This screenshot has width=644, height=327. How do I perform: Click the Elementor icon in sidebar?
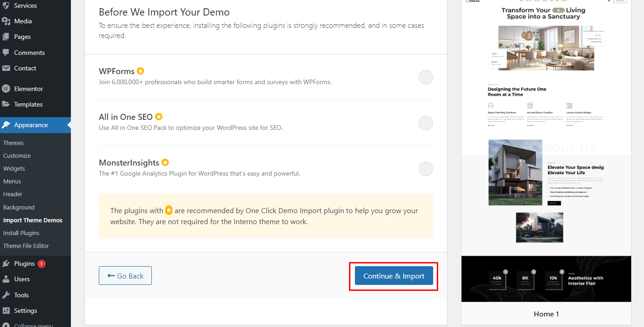tap(6, 89)
